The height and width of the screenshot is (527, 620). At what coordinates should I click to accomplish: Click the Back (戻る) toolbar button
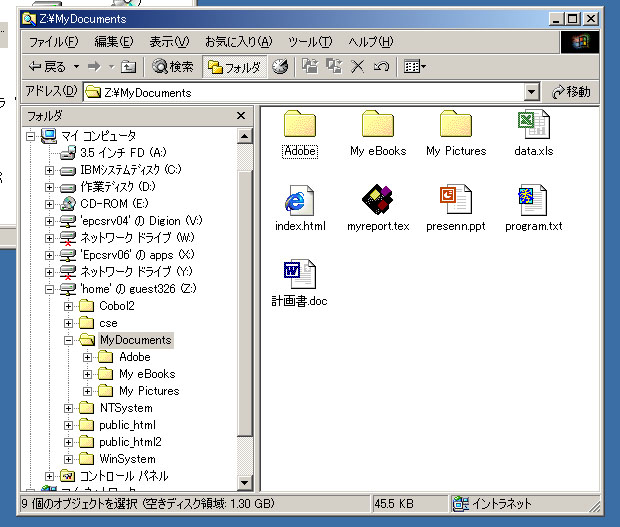[x=47, y=66]
